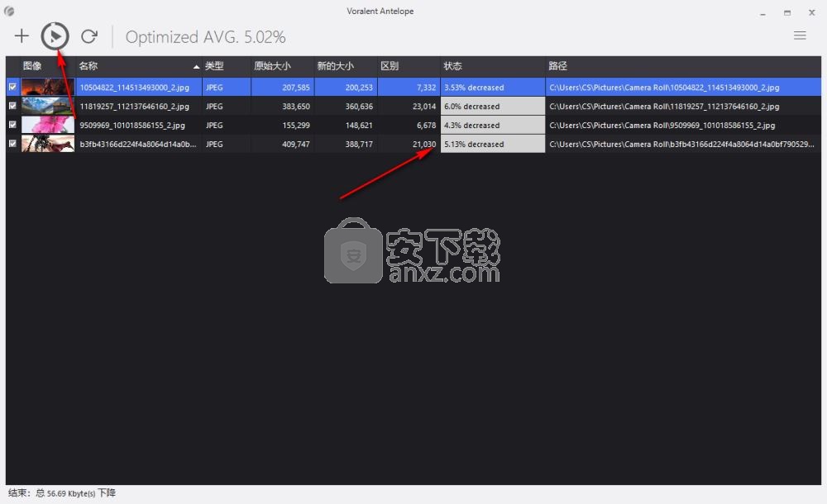Select file name 11819257_112137646160_2.jpg
827x504 pixels.
coord(135,107)
